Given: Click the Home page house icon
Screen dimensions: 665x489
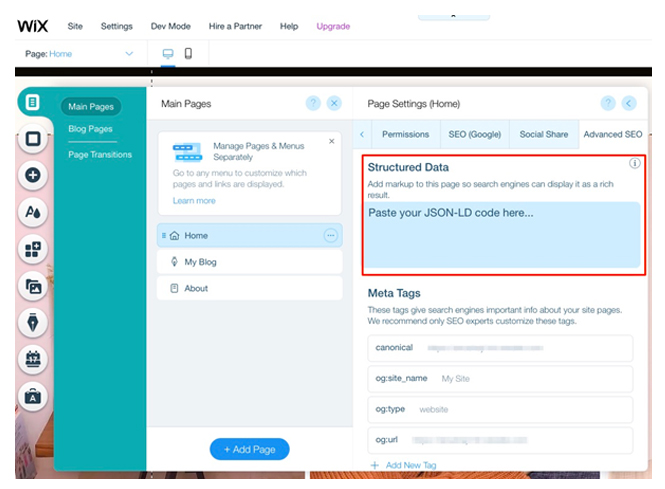Looking at the screenshot, I should click(x=174, y=235).
